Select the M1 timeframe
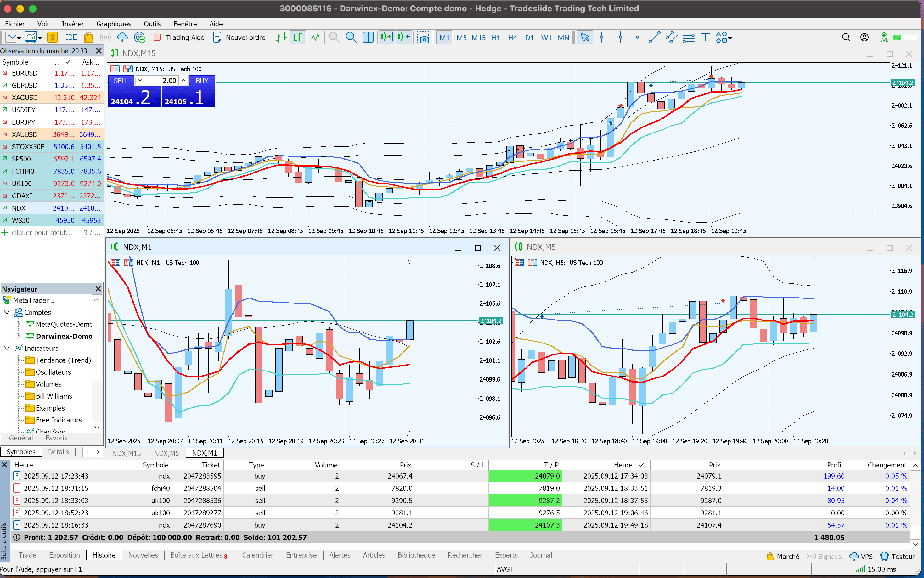The width and height of the screenshot is (924, 578). tap(444, 38)
